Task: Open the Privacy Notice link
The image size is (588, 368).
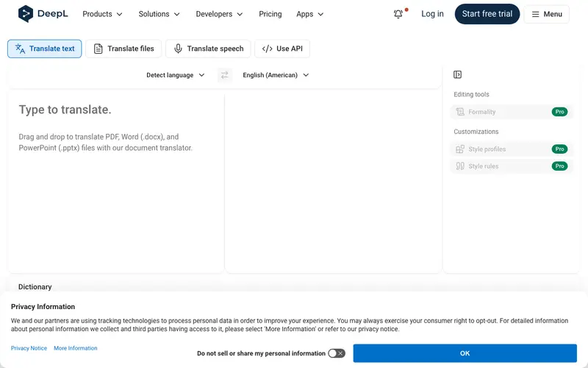Action: [x=29, y=348]
